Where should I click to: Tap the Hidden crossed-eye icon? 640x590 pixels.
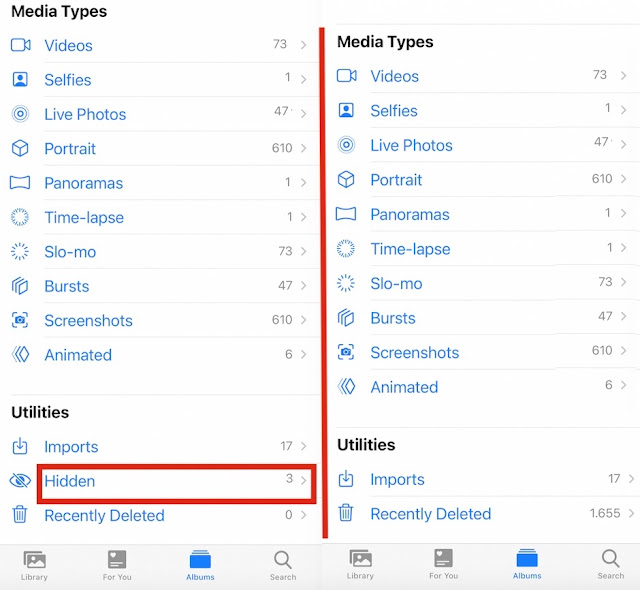coord(21,481)
